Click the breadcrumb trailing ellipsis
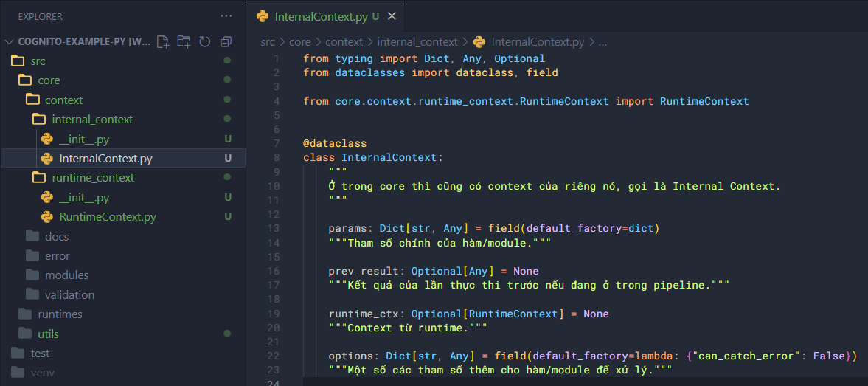Image resolution: width=868 pixels, height=386 pixels. (603, 42)
